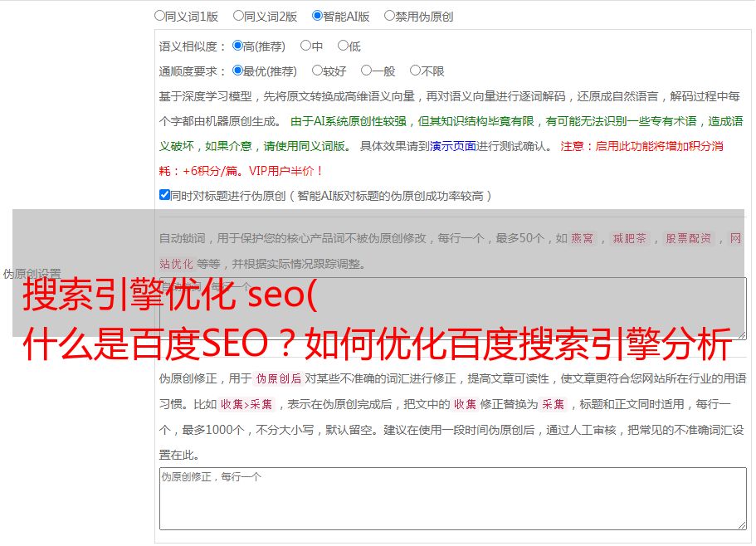Click the 伪原创后 highlighted tag

[x=279, y=378]
